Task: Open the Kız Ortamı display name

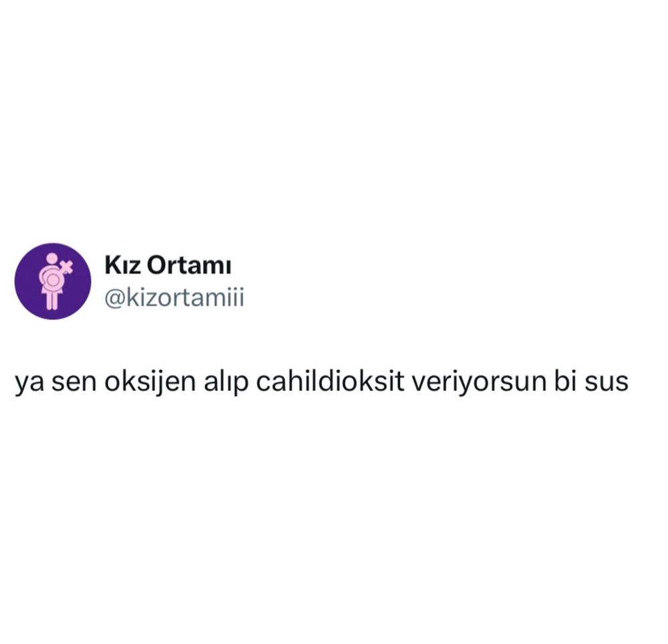Action: point(168,265)
